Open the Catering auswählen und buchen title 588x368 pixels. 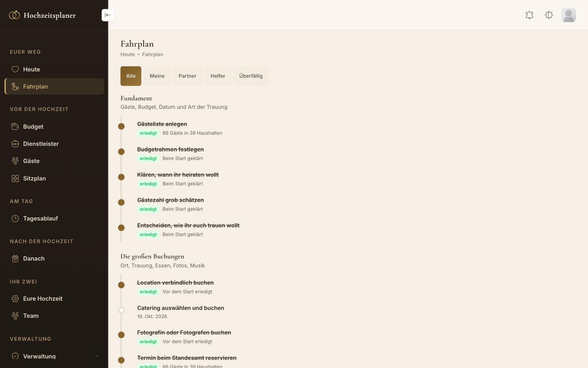[x=181, y=308]
